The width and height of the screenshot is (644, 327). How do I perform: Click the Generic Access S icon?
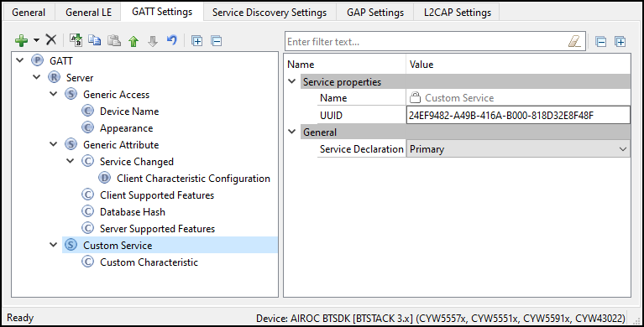[71, 95]
